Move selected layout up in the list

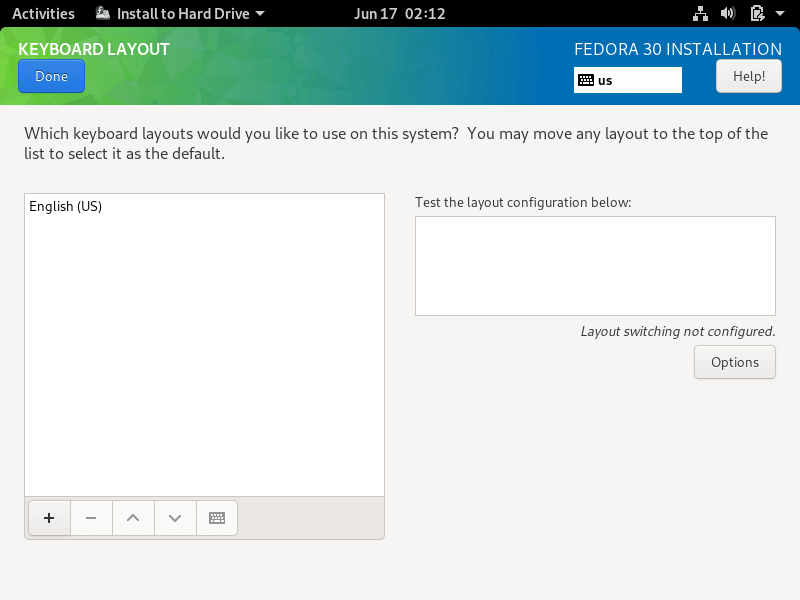(133, 518)
